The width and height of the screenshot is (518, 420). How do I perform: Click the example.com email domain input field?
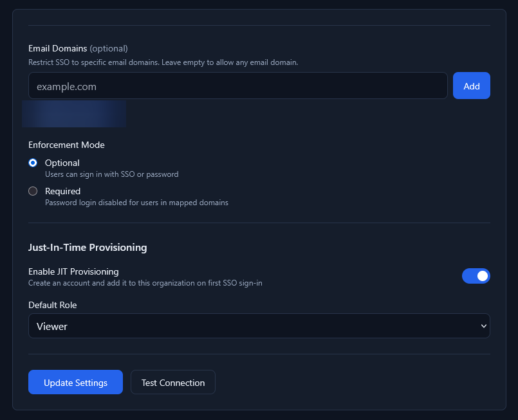pyautogui.click(x=238, y=86)
